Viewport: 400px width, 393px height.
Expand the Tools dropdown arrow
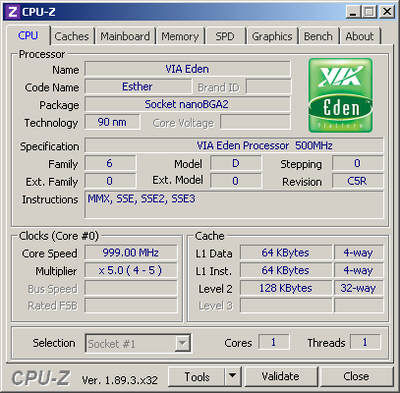[233, 377]
